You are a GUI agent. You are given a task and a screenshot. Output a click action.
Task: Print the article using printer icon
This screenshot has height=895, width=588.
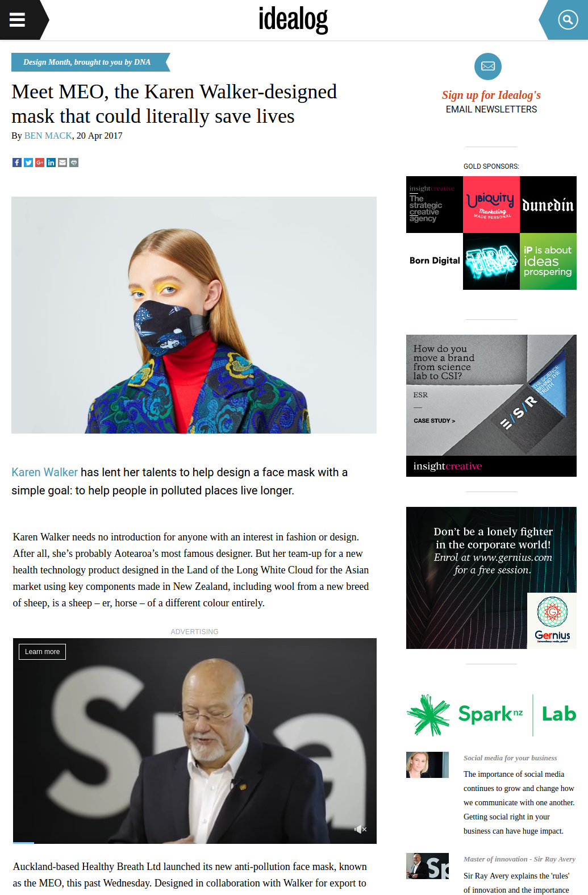click(74, 163)
